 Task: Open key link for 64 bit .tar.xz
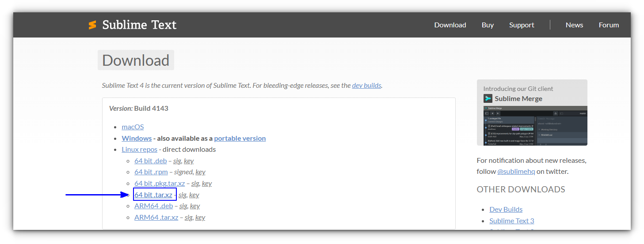tap(194, 195)
